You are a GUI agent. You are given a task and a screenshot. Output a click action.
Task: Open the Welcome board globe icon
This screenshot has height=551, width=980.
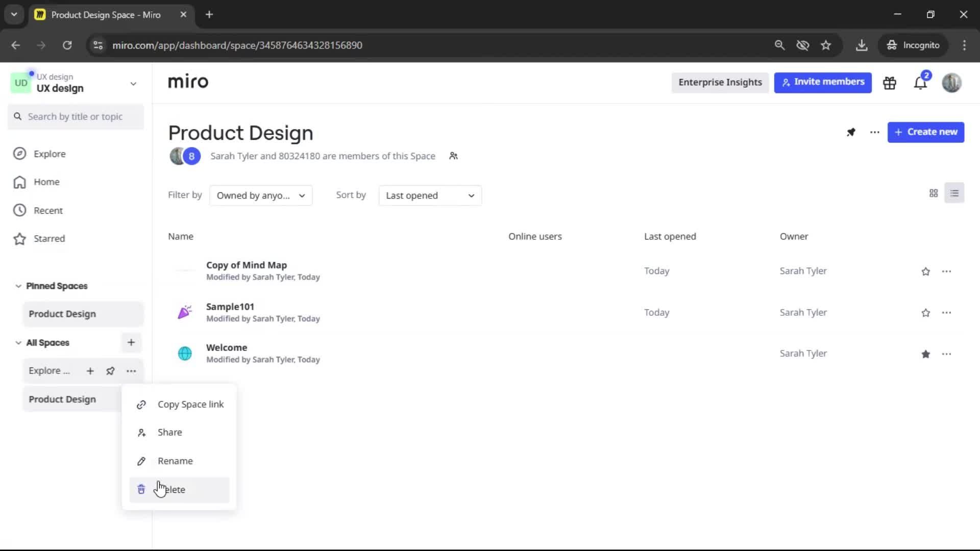click(x=185, y=353)
